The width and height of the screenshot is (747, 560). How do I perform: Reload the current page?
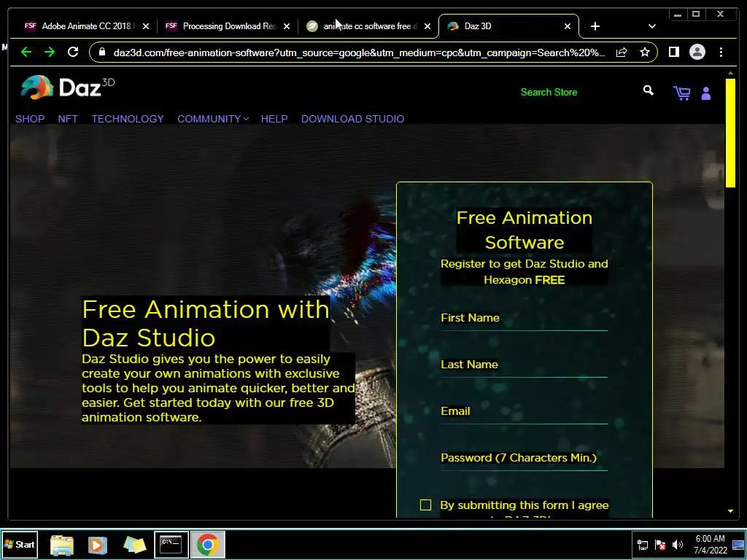[x=73, y=52]
